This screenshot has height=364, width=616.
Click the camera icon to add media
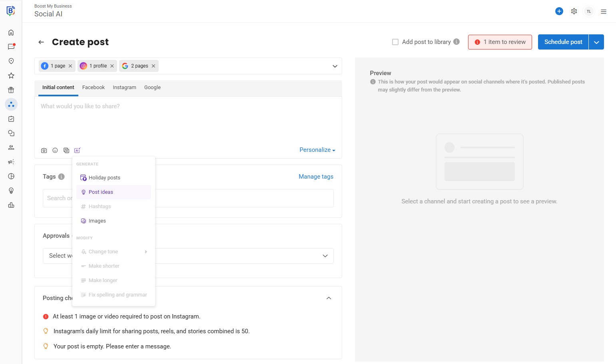[44, 151]
